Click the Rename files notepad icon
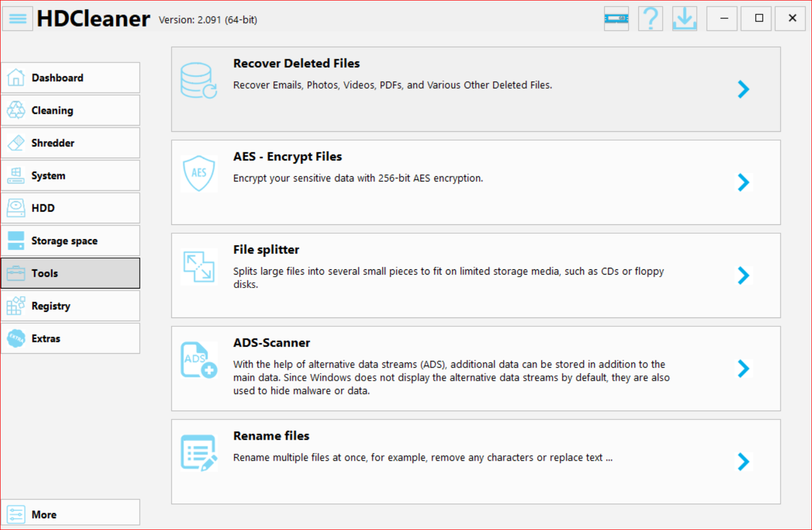Screen dimensions: 812x530 [x=199, y=453]
